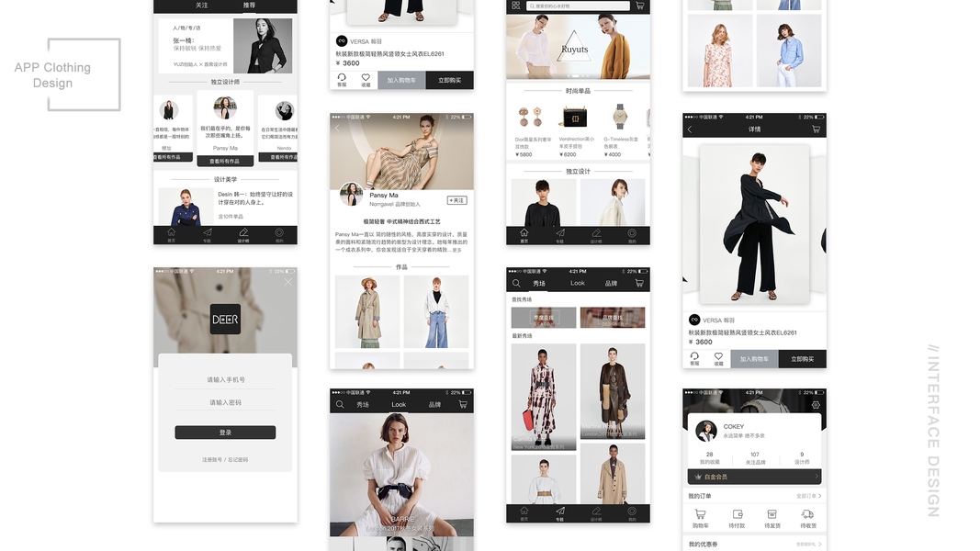Go back with arrow on Pansy Ma profile

(337, 128)
